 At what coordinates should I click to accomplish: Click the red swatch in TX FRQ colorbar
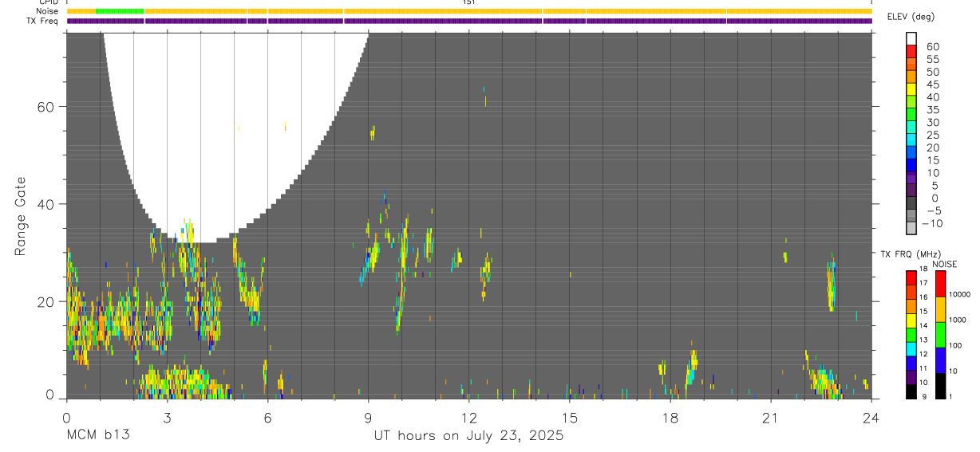pos(911,277)
